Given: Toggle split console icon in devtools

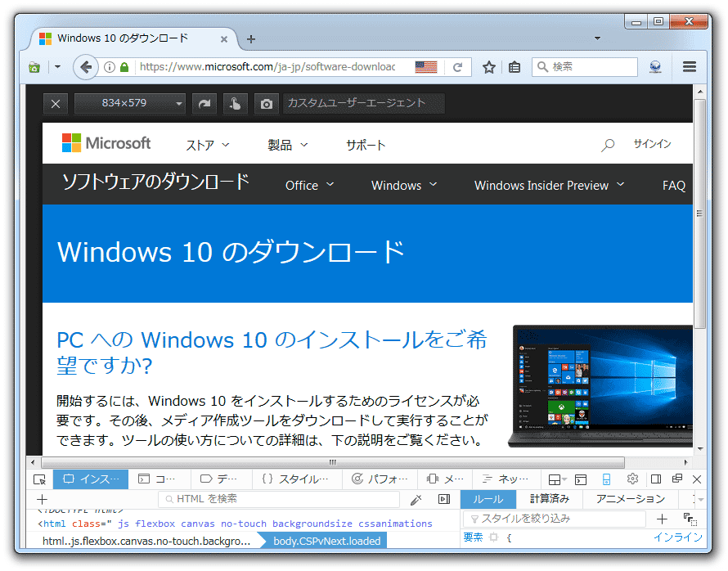Looking at the screenshot, I should click(581, 479).
